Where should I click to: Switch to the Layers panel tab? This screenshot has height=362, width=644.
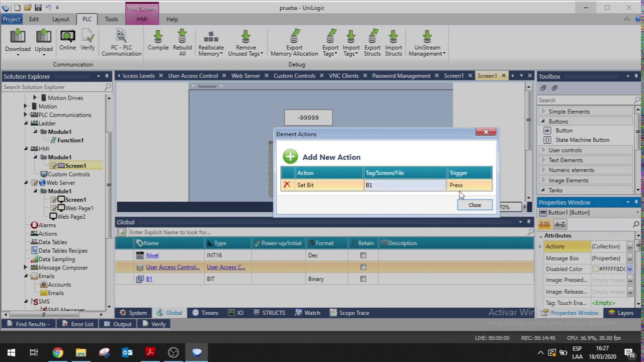tap(621, 313)
